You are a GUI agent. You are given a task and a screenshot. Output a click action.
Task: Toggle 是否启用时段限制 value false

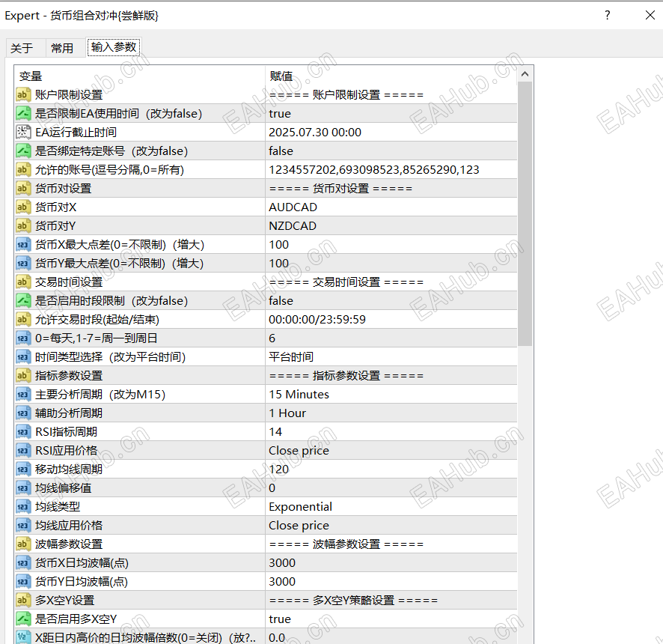(x=391, y=300)
